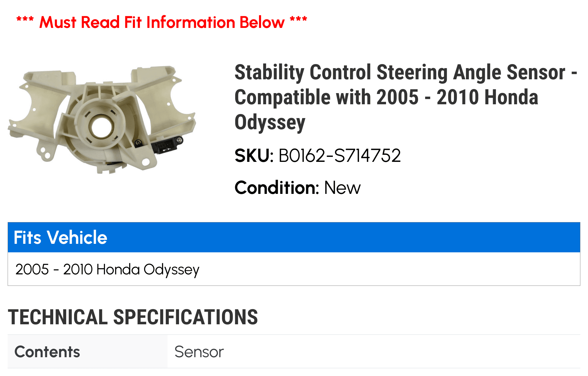Click the Sensor value in the specifications table

(199, 352)
